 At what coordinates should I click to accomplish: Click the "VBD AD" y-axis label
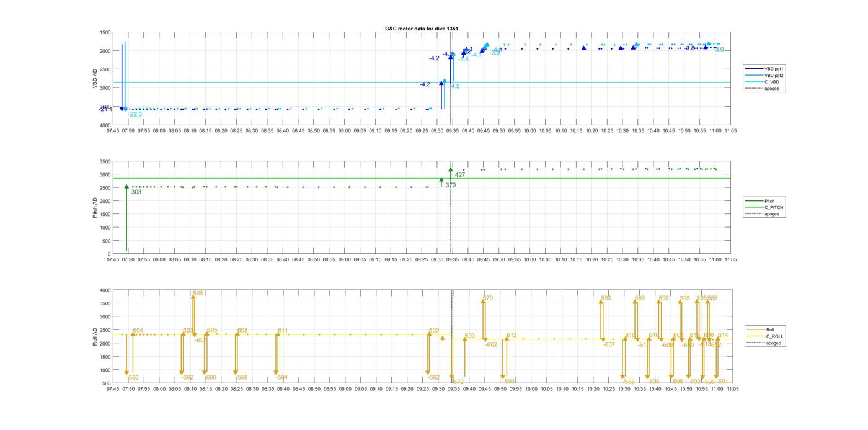pos(95,78)
